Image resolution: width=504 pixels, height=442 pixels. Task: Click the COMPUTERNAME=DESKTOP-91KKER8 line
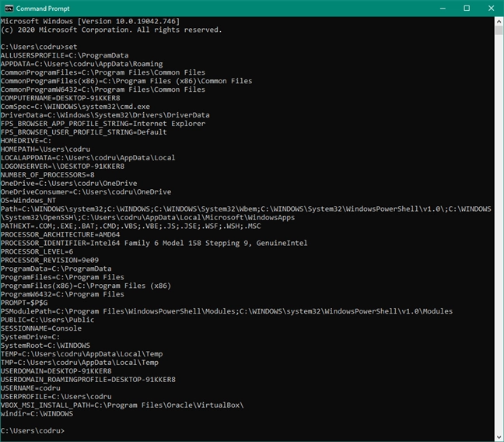(61, 98)
